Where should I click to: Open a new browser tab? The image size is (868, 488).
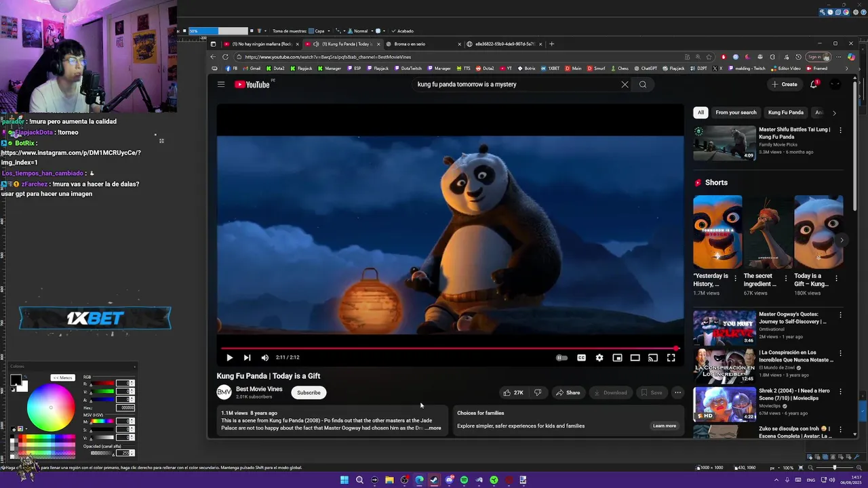coord(551,44)
